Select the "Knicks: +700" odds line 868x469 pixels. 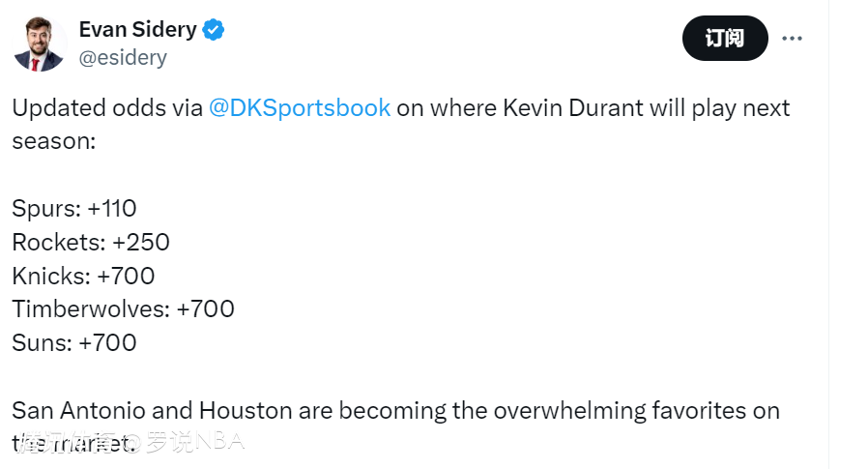click(83, 276)
